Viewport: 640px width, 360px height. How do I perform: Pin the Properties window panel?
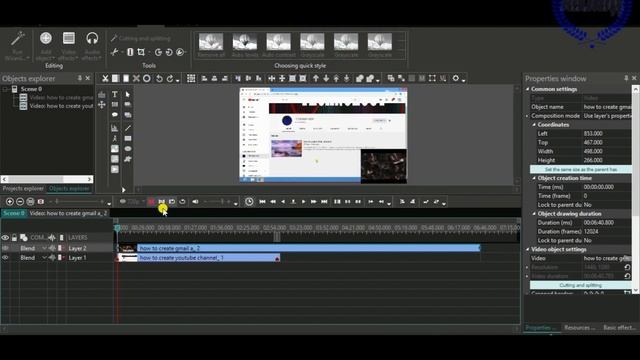(626, 78)
